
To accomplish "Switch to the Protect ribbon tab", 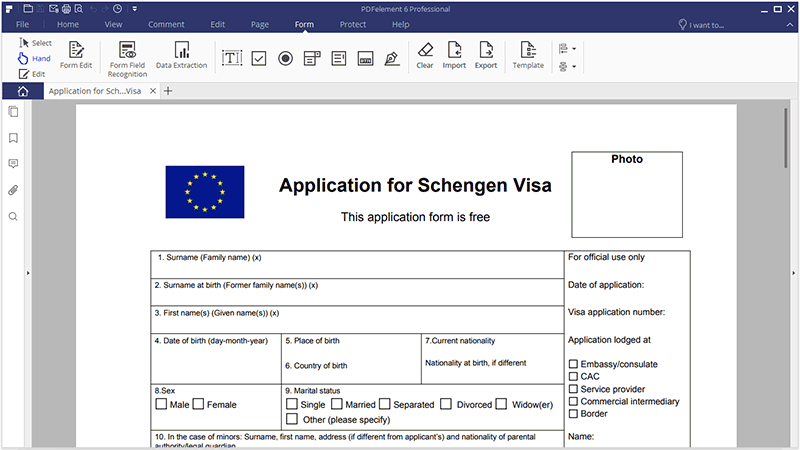I will point(353,24).
